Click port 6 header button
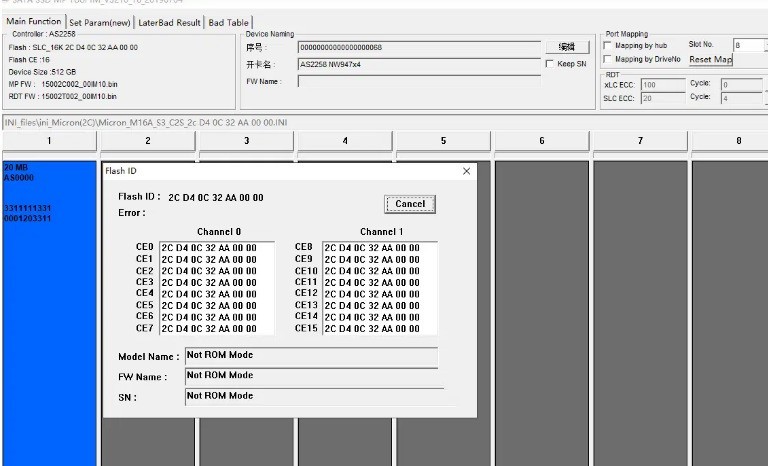Screen dimensions: 768x466 [x=542, y=141]
